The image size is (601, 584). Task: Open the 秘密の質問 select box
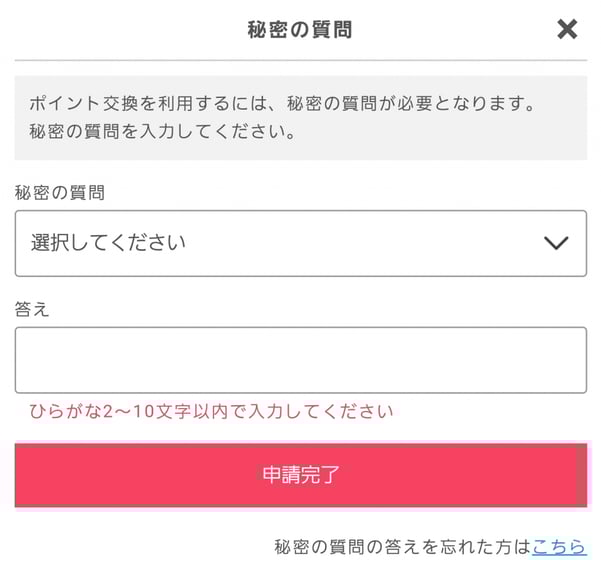(x=300, y=243)
